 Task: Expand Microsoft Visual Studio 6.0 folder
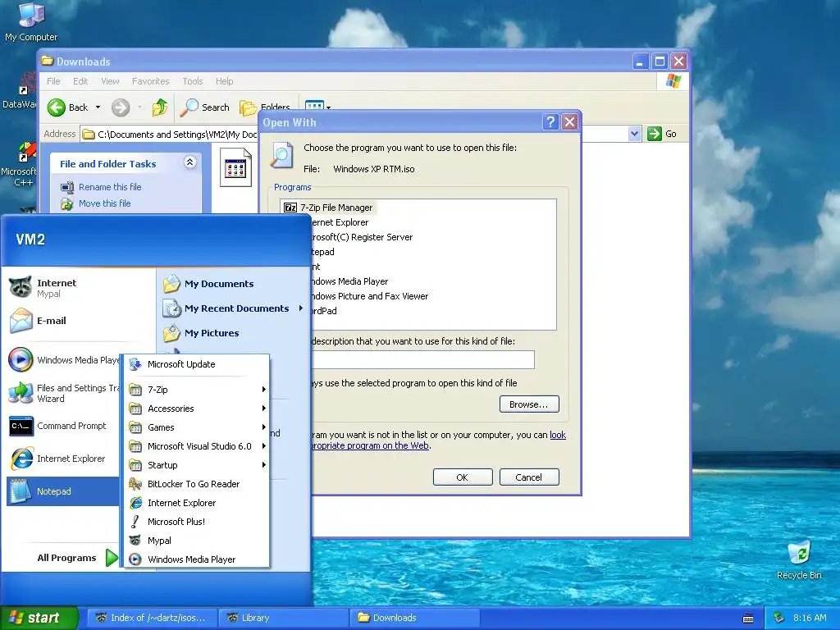coord(197,446)
